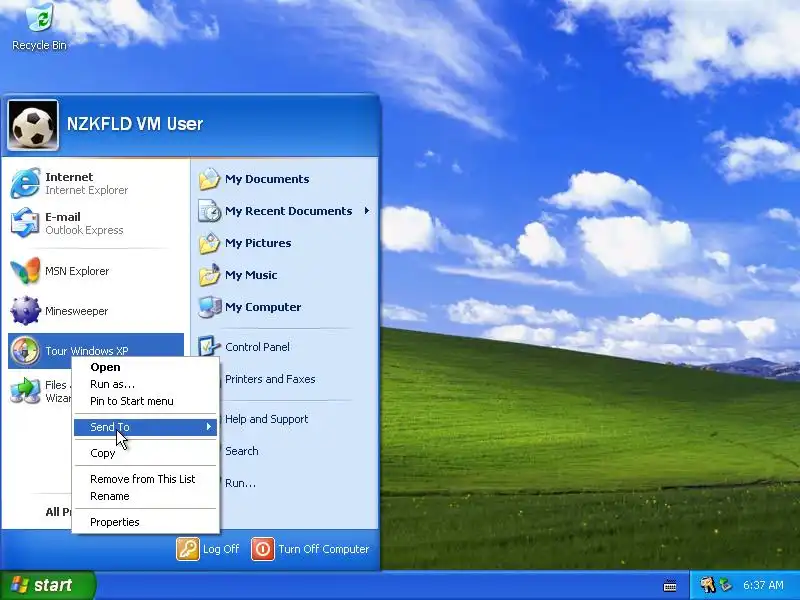Click the network tray icon beside the clock
Image resolution: width=800 pixels, height=600 pixels.
click(x=726, y=585)
